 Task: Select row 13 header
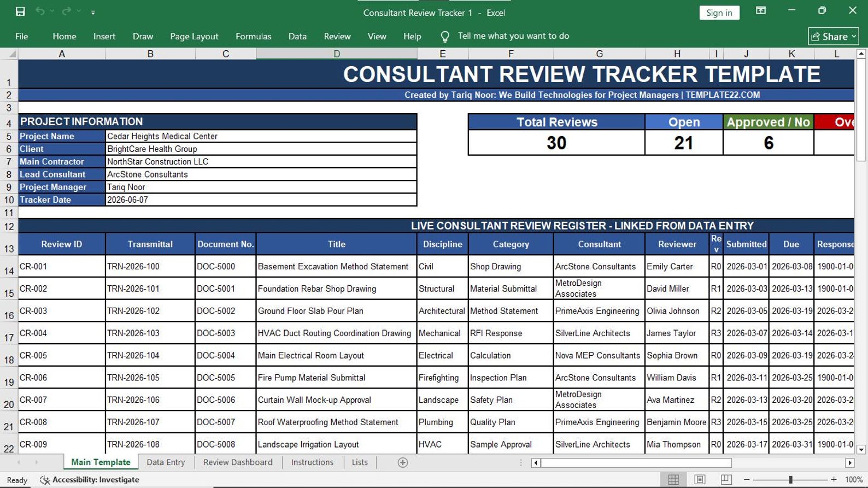pos(9,244)
